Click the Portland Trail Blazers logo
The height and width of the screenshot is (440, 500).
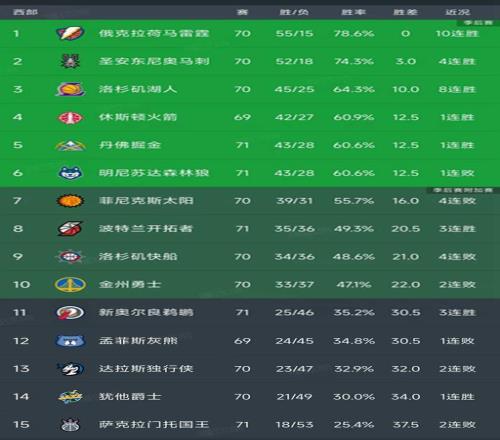tap(70, 229)
